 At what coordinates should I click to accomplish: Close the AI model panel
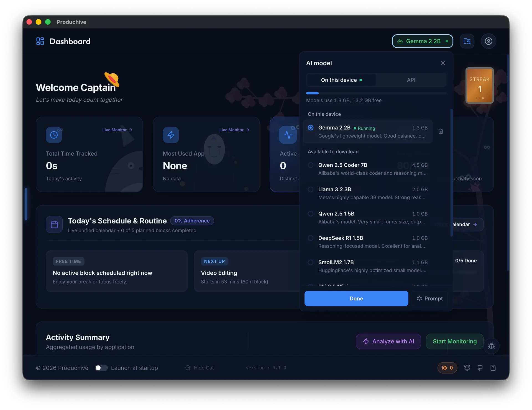[x=443, y=63]
